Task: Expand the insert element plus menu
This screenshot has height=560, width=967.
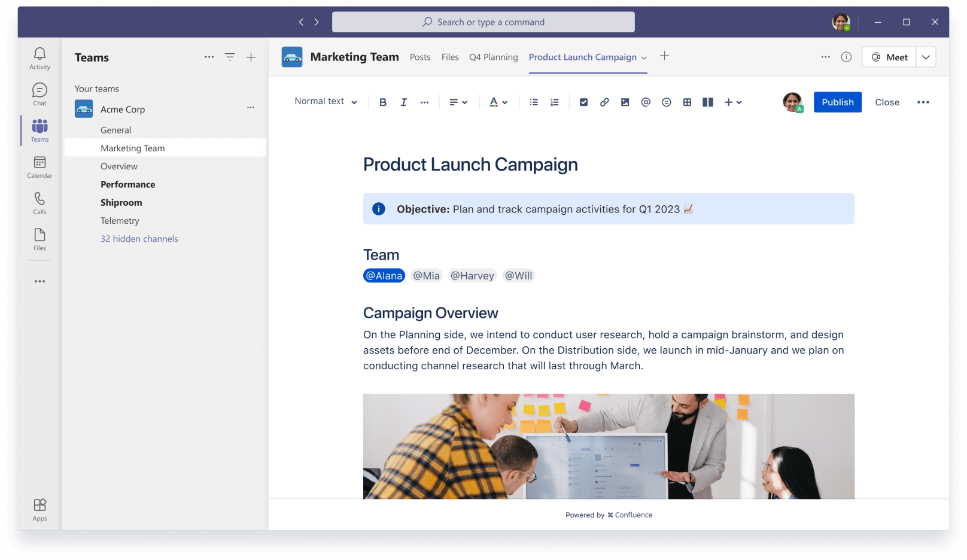Action: pos(732,102)
